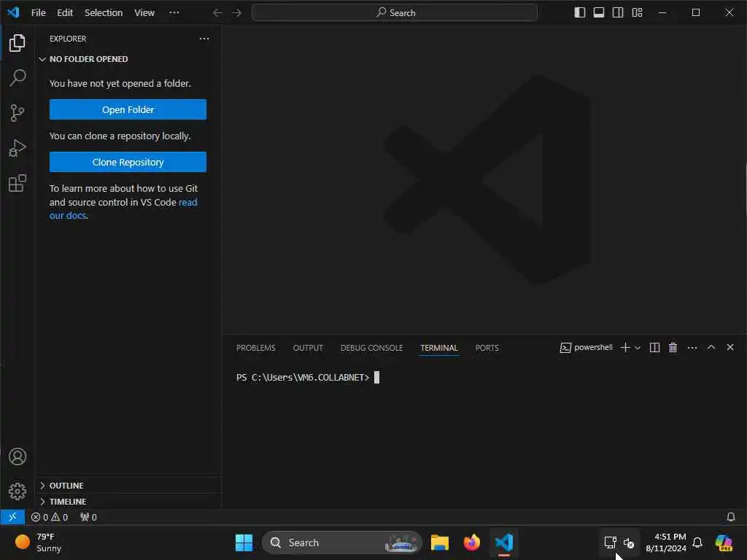The width and height of the screenshot is (747, 560).
Task: Click the VS Code logo in title bar
Action: pyautogui.click(x=13, y=12)
